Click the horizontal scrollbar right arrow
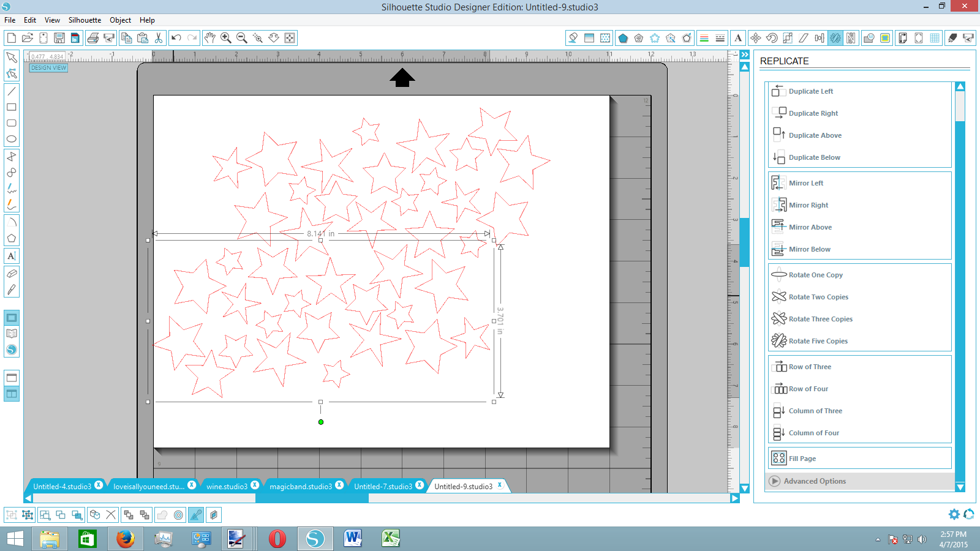 pos(735,498)
